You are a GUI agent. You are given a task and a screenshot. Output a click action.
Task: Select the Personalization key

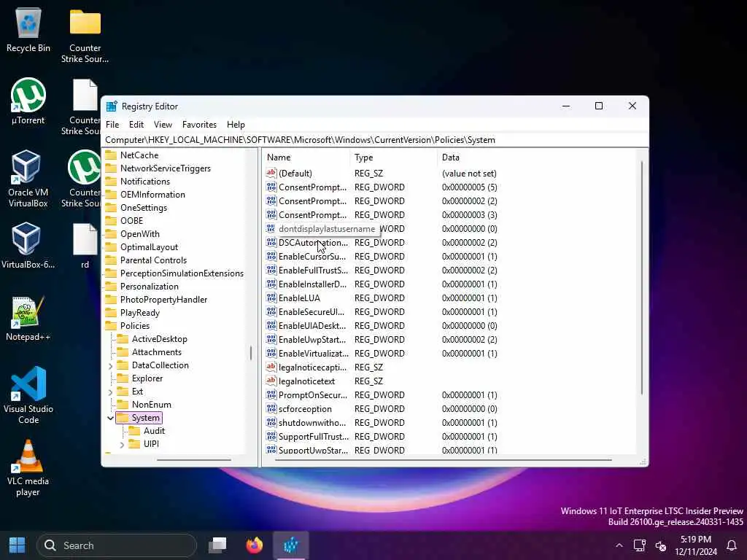coord(149,286)
